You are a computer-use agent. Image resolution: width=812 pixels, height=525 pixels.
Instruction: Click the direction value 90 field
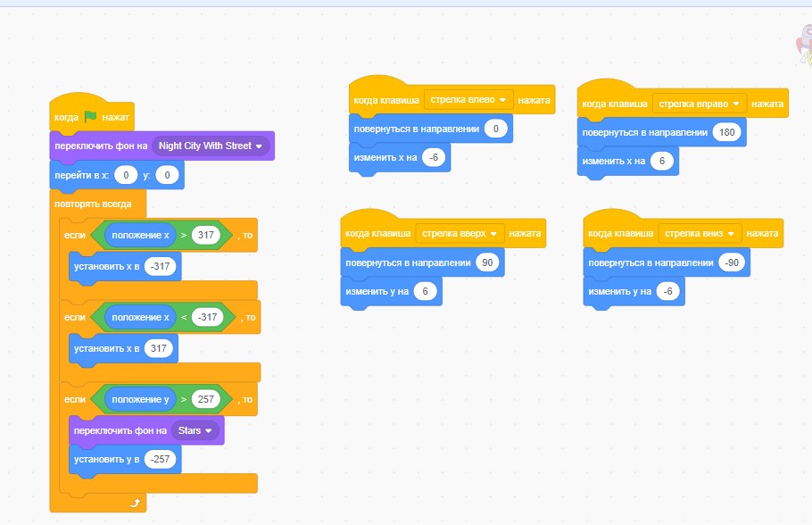pyautogui.click(x=487, y=262)
